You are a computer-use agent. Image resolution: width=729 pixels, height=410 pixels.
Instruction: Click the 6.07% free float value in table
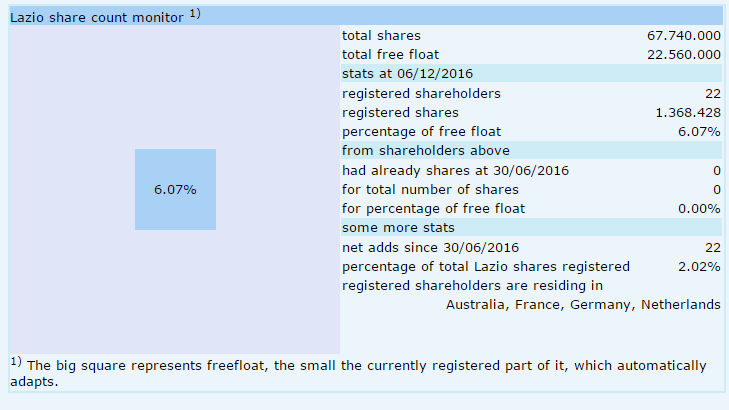click(x=701, y=131)
